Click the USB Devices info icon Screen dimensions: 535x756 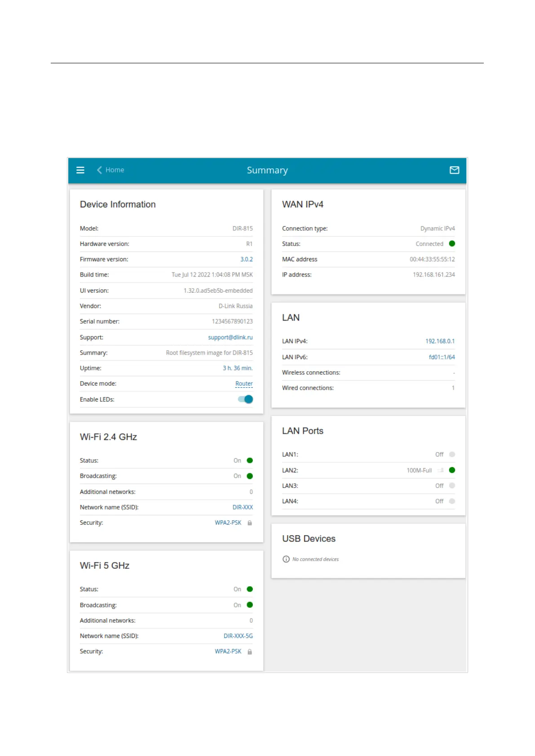tap(286, 559)
